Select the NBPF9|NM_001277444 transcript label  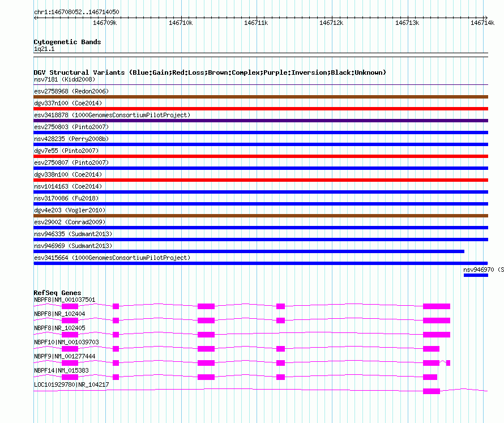65,356
